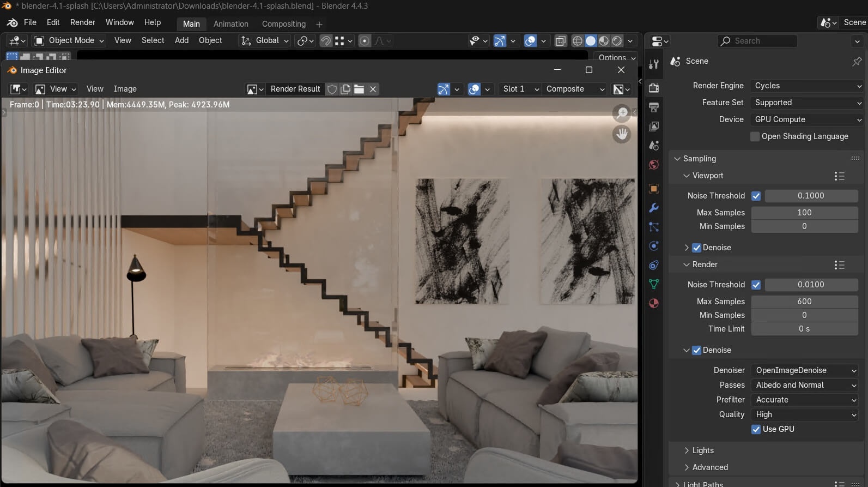
Task: Open the Tool properties tab
Action: (x=654, y=64)
